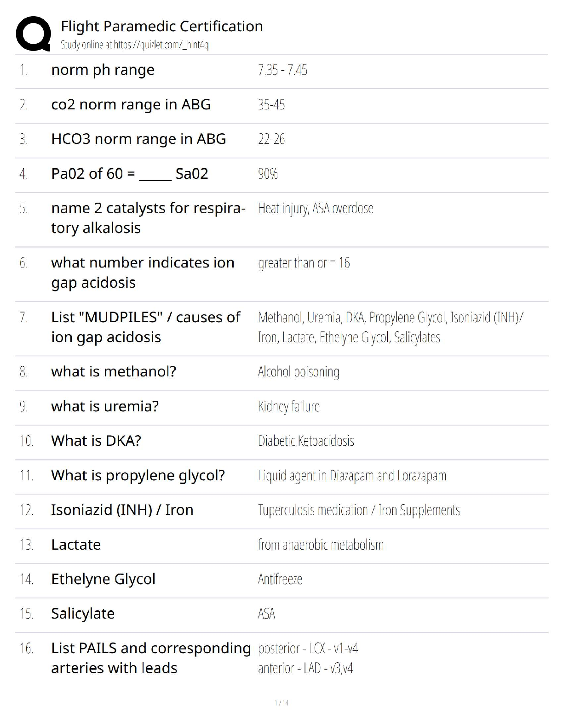
Task: Click the Flight Paramedic Certification title
Action: pyautogui.click(x=161, y=26)
